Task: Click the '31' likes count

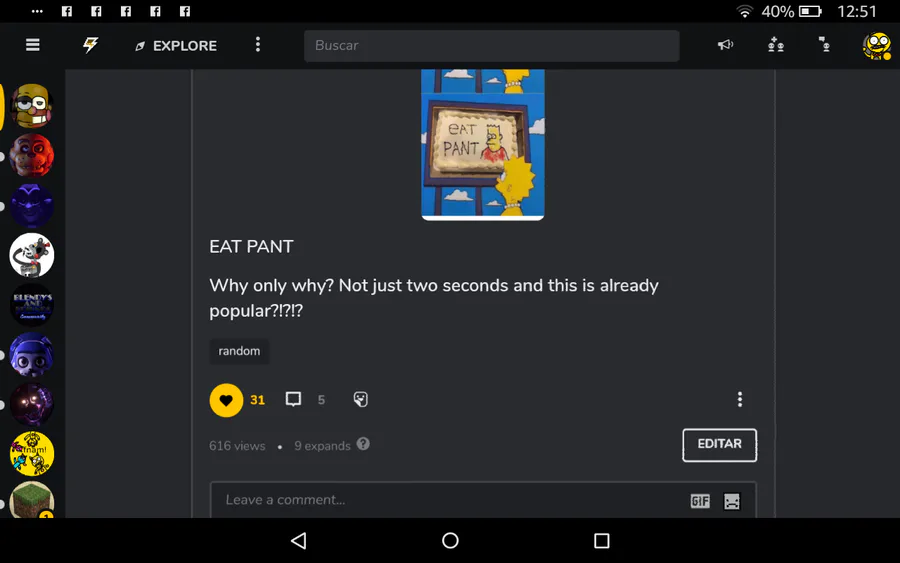Action: click(x=258, y=400)
